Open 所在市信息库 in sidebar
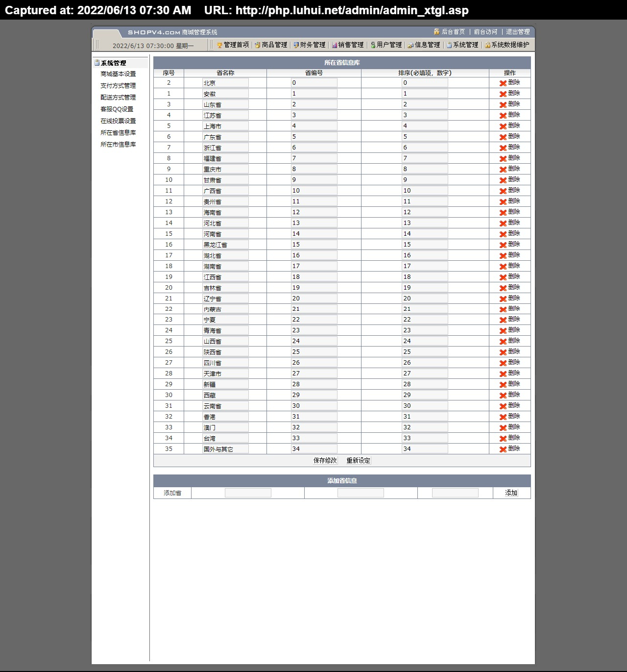 click(x=118, y=145)
